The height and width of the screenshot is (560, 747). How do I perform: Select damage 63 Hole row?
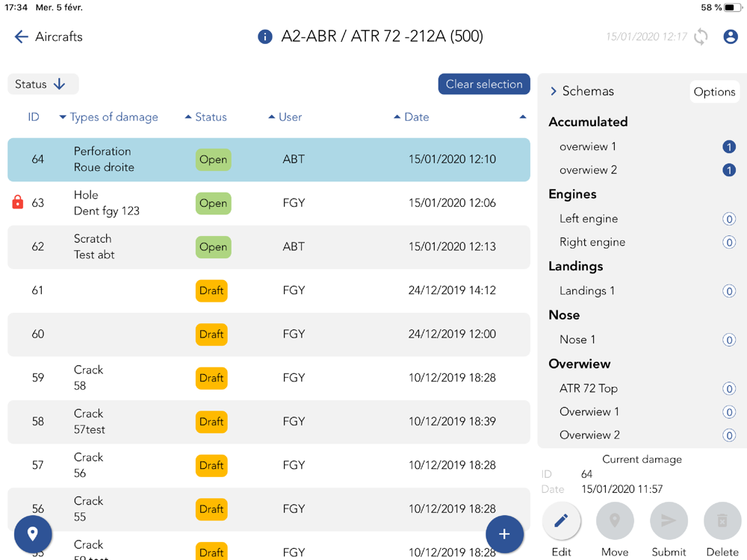(269, 203)
